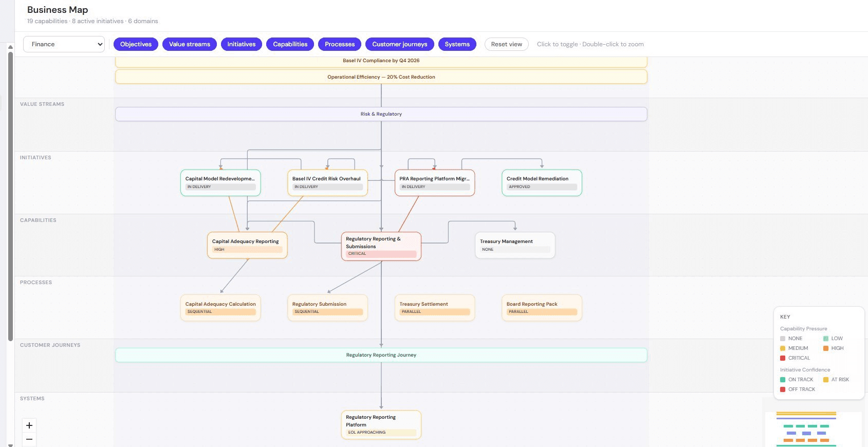The image size is (868, 447).
Task: Click the CAPABILITIES lane label
Action: click(x=38, y=220)
